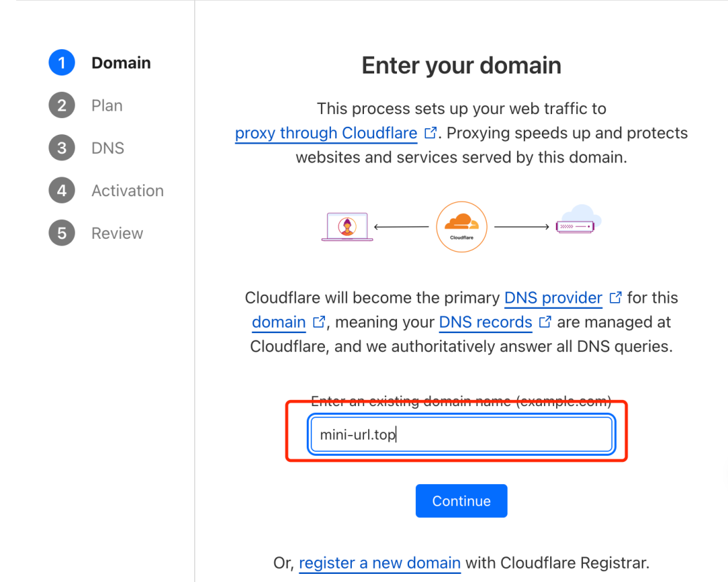Focus the domain name input field

462,435
